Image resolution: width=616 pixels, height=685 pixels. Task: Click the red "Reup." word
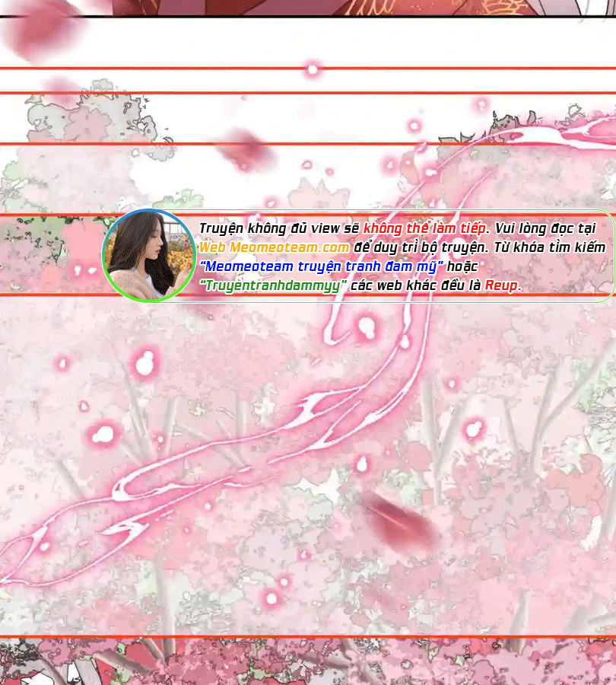[x=503, y=285]
